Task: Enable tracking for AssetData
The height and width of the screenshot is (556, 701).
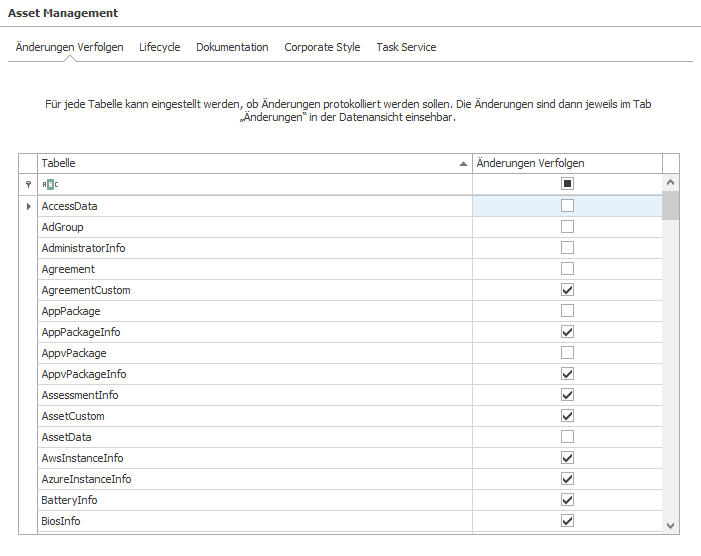Action: tap(567, 437)
